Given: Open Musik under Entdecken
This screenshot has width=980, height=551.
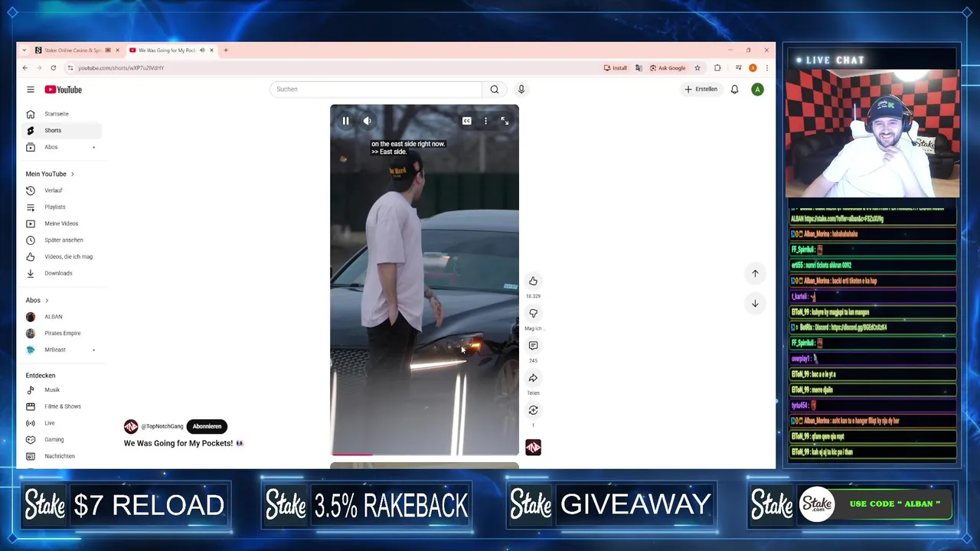Looking at the screenshot, I should [x=61, y=390].
